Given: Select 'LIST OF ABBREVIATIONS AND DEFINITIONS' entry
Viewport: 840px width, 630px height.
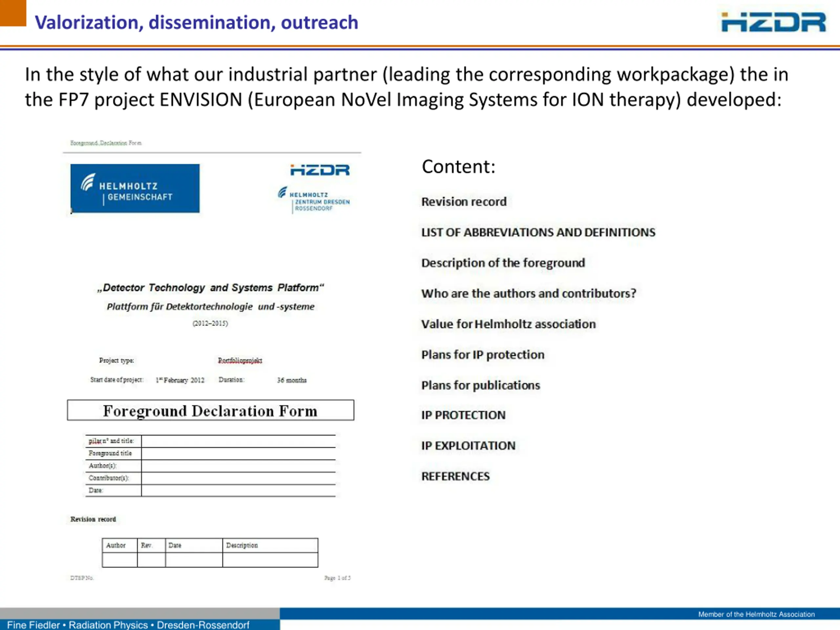Looking at the screenshot, I should pyautogui.click(x=538, y=232).
